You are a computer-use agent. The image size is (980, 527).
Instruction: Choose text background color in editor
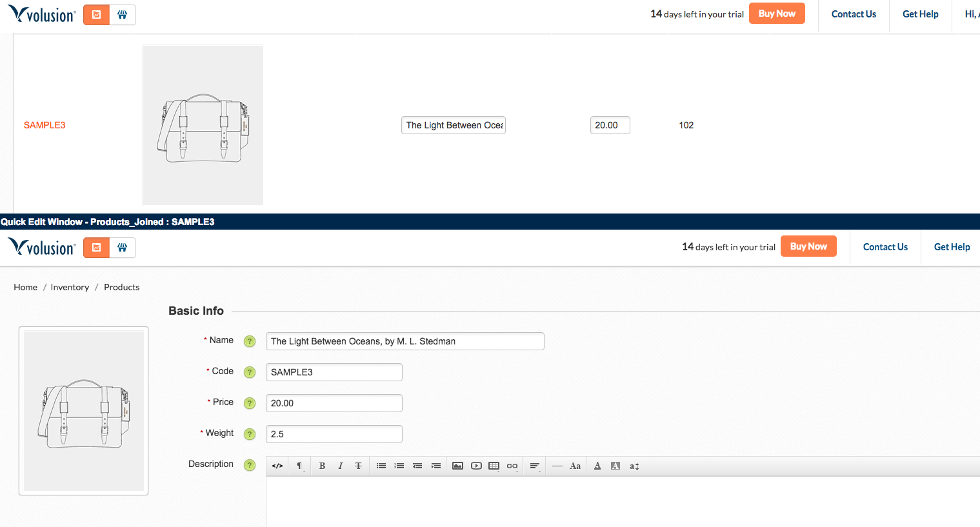615,466
